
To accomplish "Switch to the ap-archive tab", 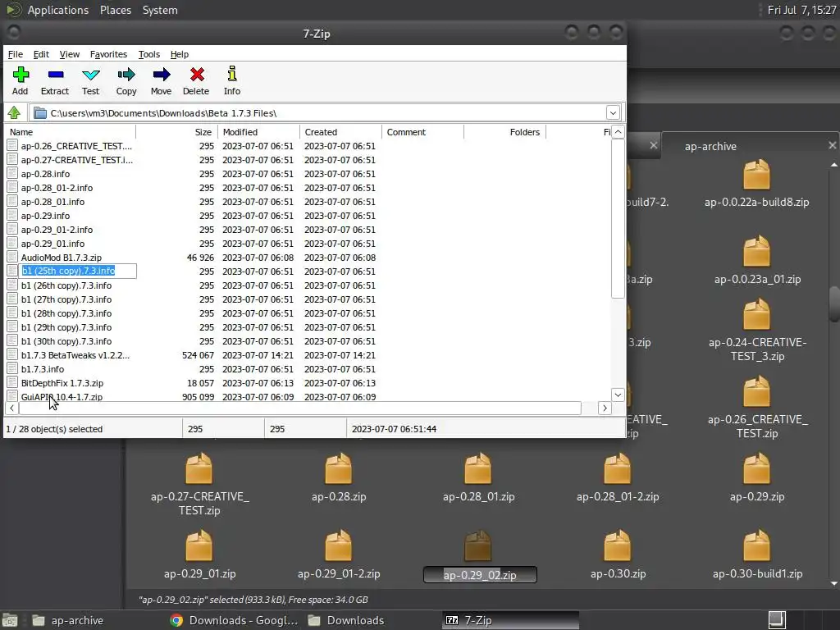I will [x=710, y=146].
